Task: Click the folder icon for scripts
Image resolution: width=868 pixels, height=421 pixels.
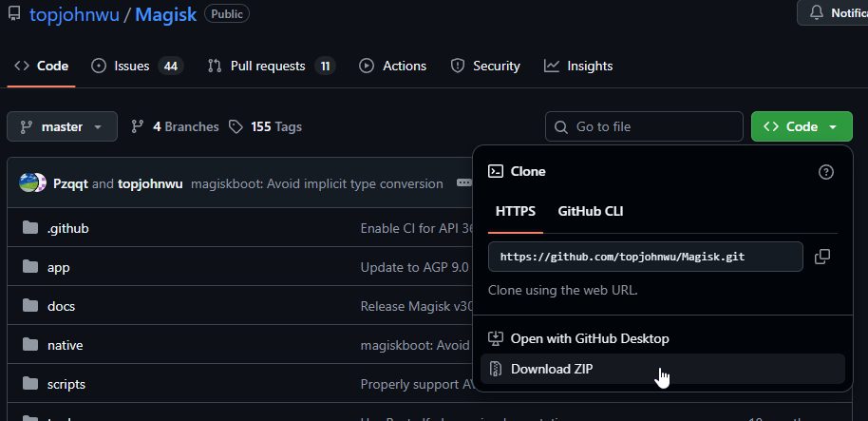Action: (x=29, y=383)
